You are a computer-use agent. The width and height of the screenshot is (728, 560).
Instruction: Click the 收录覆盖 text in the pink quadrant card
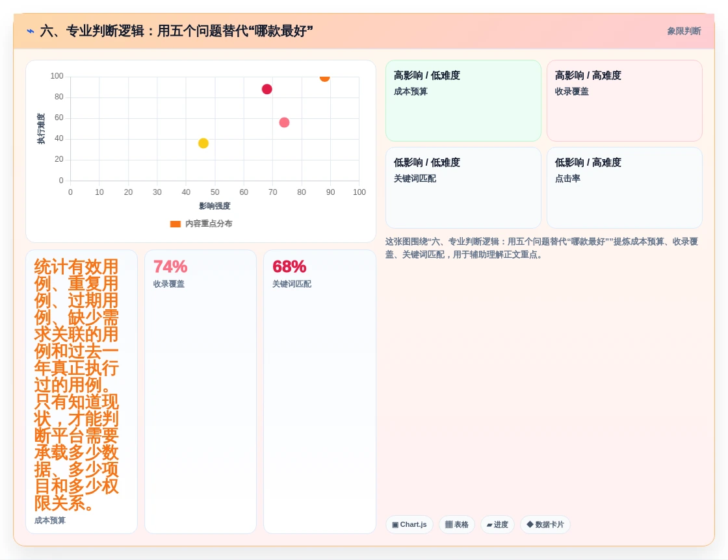pyautogui.click(x=571, y=92)
